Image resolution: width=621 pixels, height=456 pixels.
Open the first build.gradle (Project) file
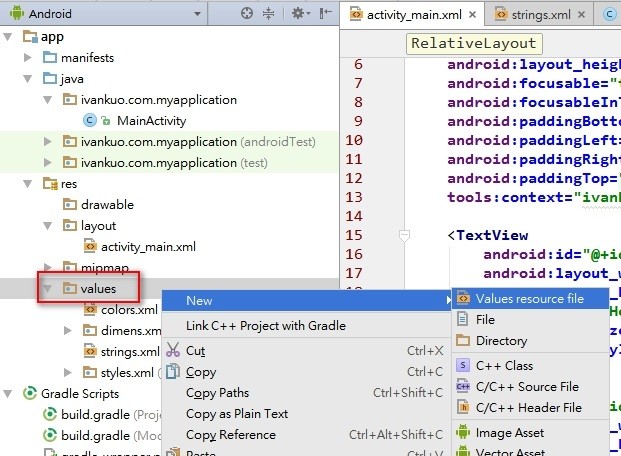95,414
